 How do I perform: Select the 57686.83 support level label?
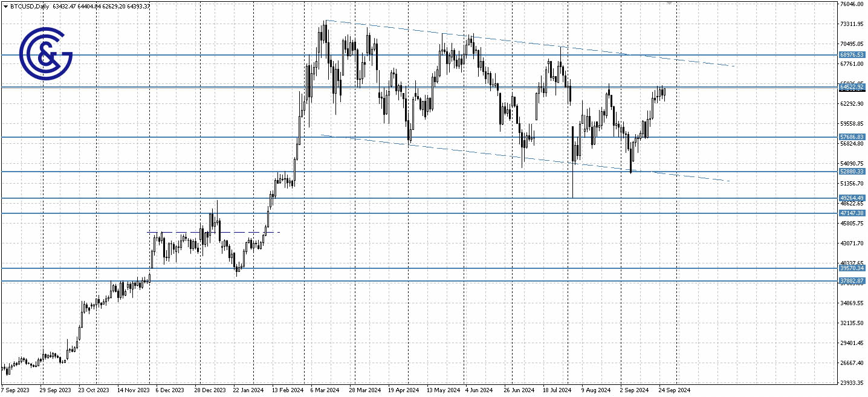click(x=853, y=136)
